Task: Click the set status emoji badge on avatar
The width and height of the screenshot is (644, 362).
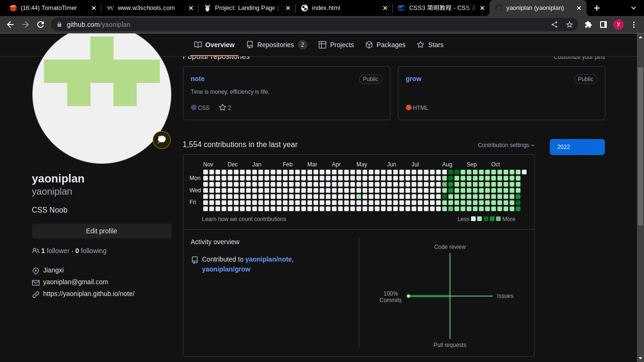Action: pyautogui.click(x=162, y=140)
